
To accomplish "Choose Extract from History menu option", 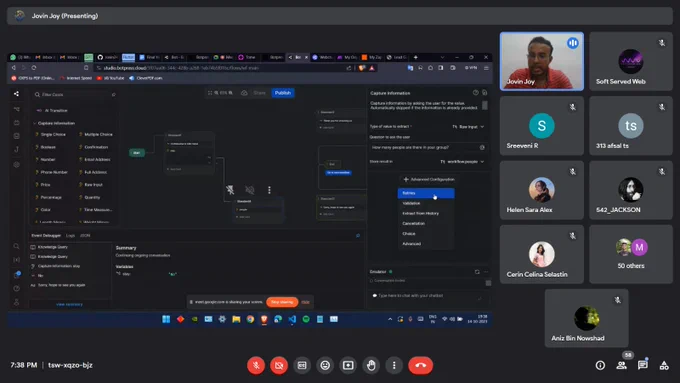I will coord(426,213).
